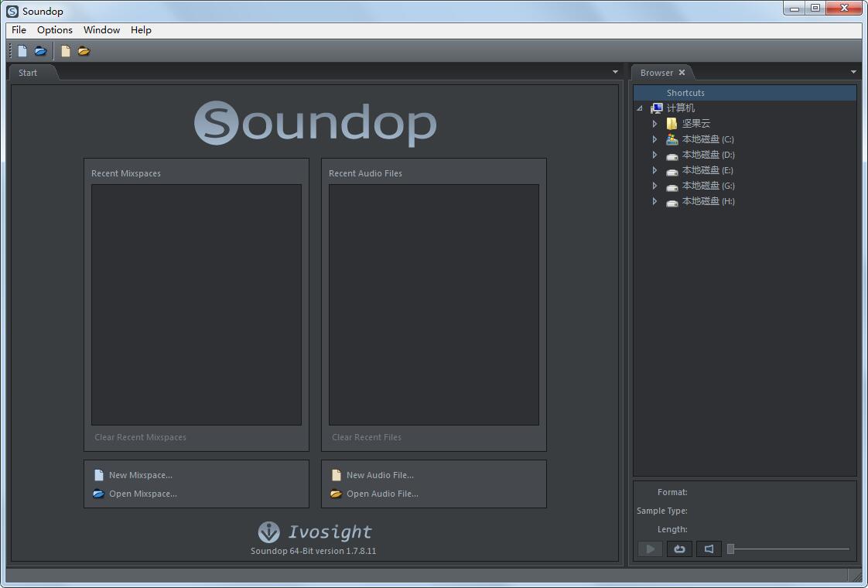Toggle loop playback in the Browser preview
Screen dimensions: 868x588
[679, 549]
